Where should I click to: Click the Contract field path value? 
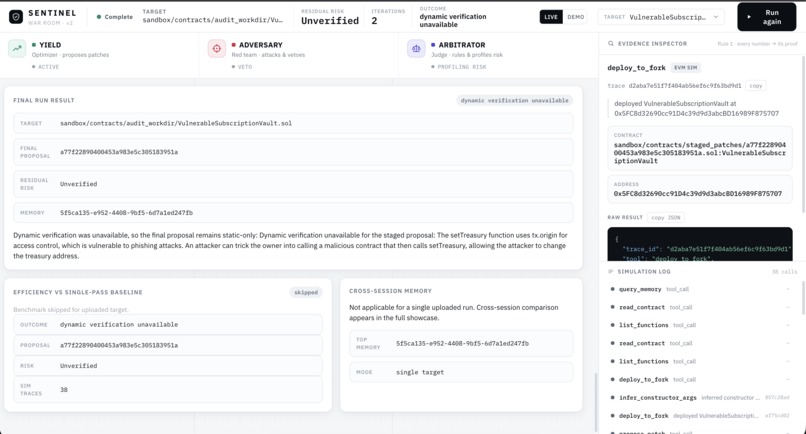(x=700, y=153)
